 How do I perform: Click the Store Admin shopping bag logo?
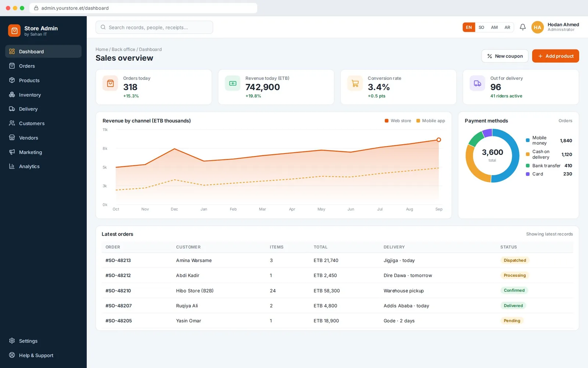[14, 31]
